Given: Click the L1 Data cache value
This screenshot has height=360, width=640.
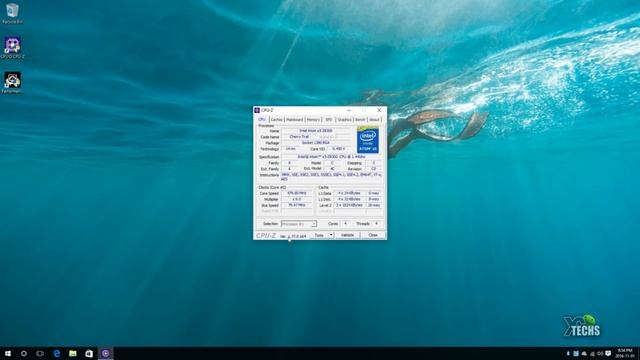Looking at the screenshot, I should click(x=349, y=193).
